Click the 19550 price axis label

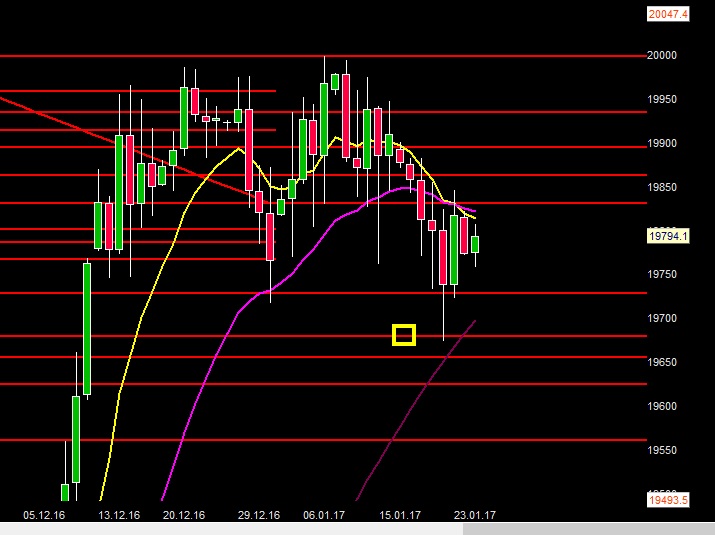coord(662,450)
